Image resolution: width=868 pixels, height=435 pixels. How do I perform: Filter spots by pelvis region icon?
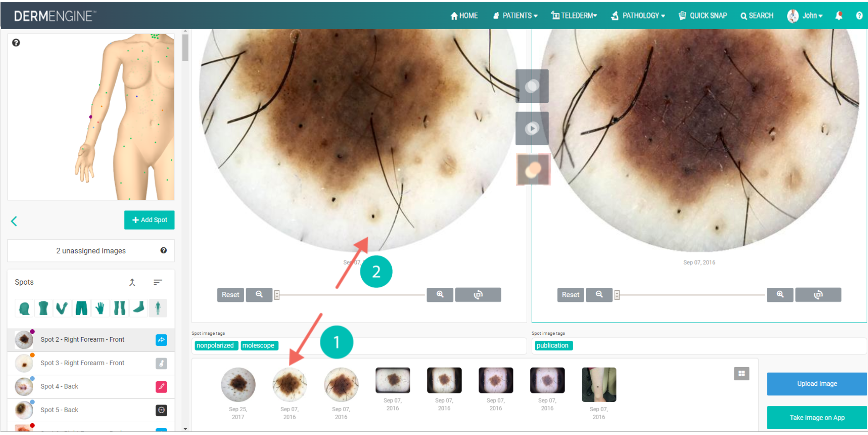pos(81,308)
